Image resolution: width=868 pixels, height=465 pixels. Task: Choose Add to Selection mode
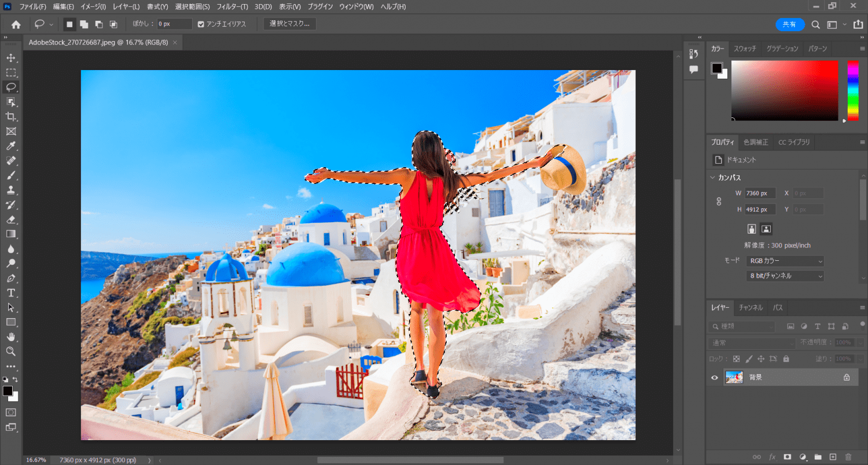pos(84,24)
